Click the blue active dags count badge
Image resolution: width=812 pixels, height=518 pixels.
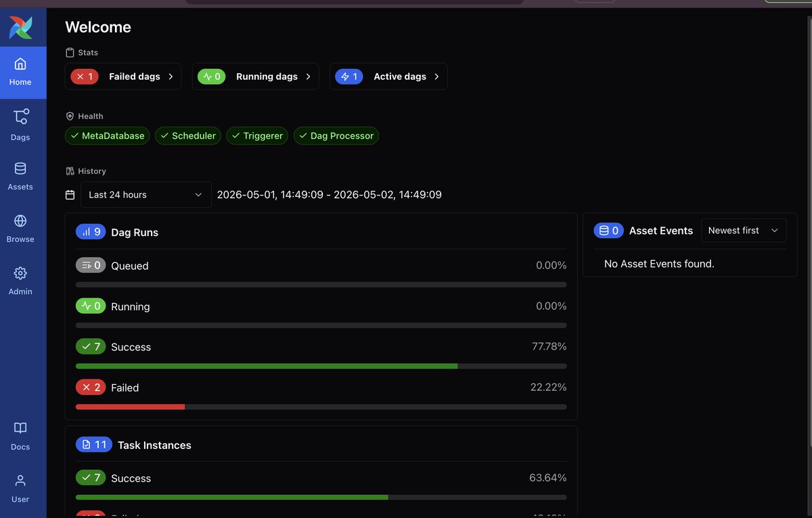pyautogui.click(x=349, y=76)
